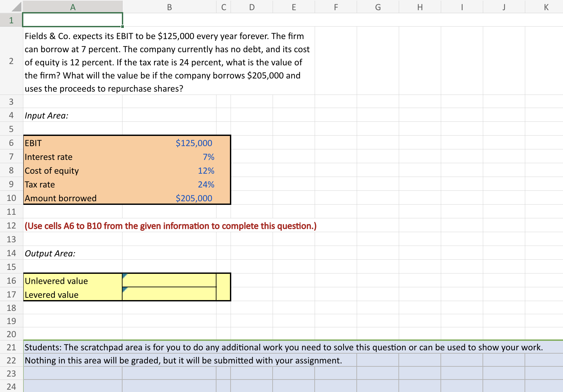Click the Levered value answer cell
Screen dimensions: 563x392
tap(169, 294)
